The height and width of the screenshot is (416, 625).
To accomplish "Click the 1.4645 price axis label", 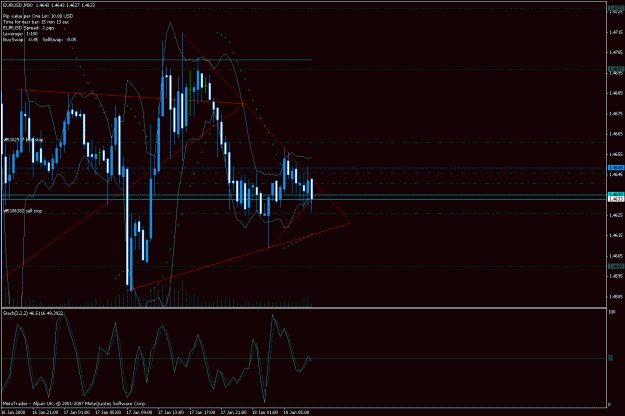I will pyautogui.click(x=616, y=175).
